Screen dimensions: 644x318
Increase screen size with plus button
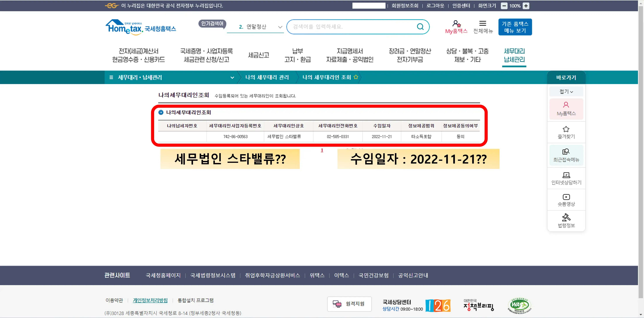[526, 6]
